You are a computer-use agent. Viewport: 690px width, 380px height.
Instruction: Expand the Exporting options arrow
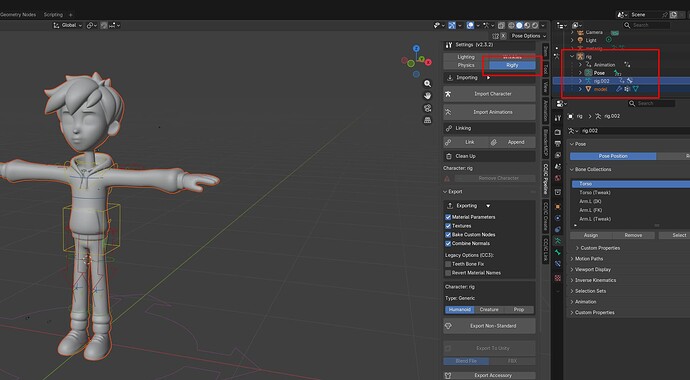(488, 206)
